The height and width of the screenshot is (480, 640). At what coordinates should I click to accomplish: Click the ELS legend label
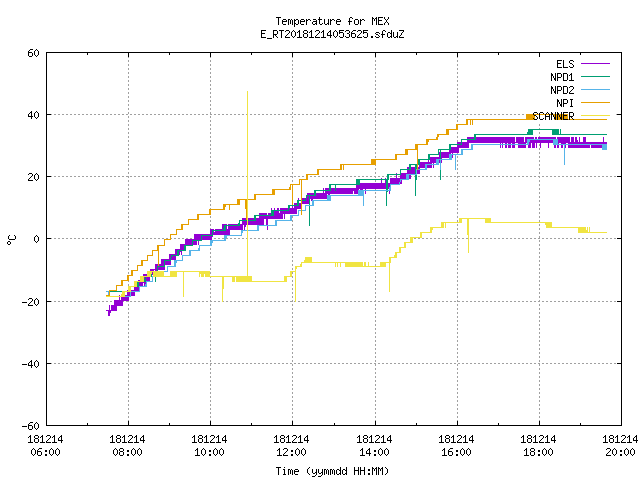point(565,64)
